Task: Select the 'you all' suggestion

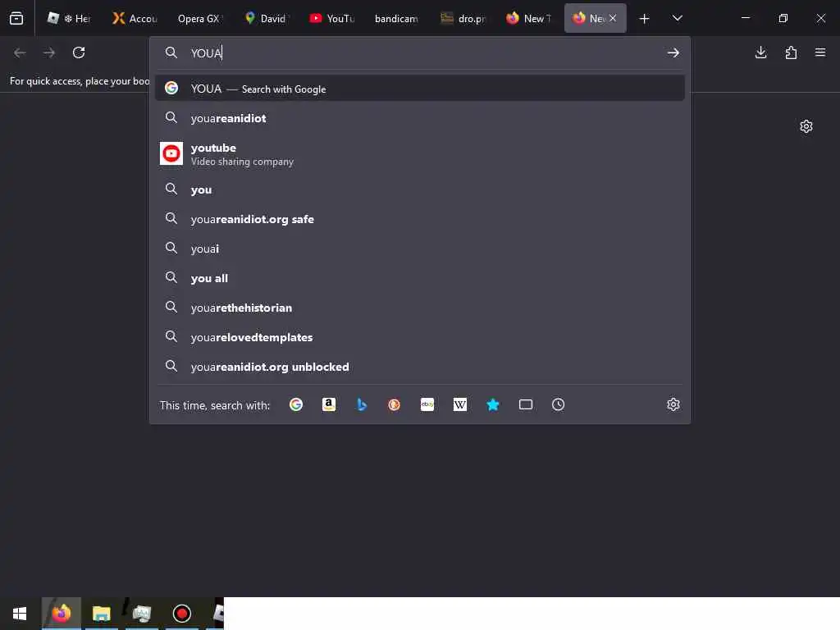Action: (x=419, y=278)
